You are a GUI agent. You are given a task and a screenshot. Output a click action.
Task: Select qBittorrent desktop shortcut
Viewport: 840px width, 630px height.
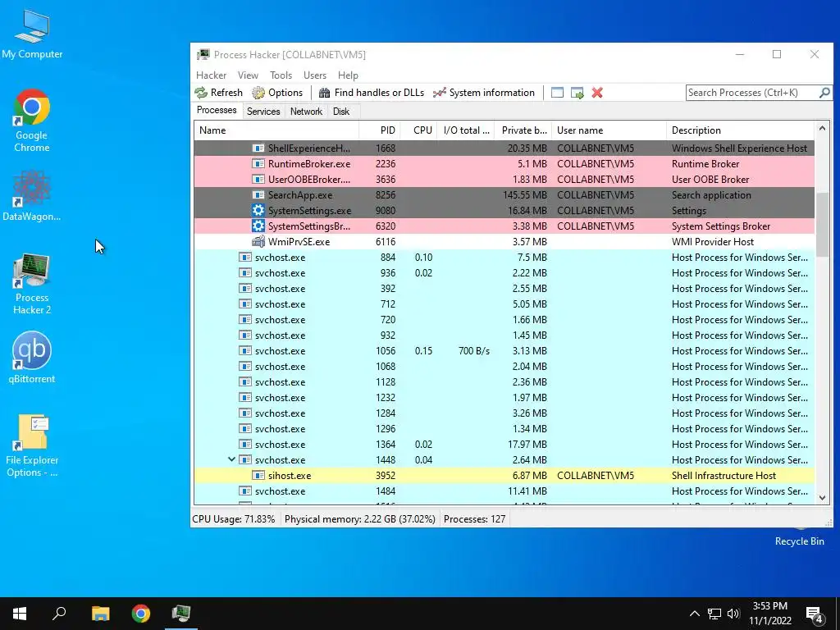[x=32, y=358]
